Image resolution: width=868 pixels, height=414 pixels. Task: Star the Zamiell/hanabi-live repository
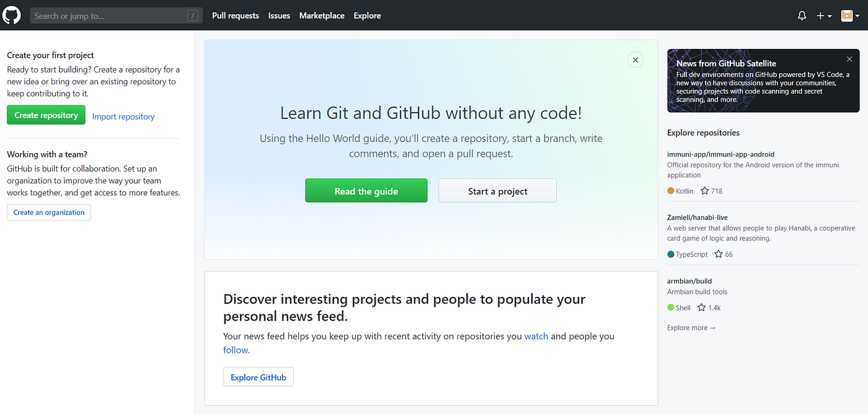[717, 254]
